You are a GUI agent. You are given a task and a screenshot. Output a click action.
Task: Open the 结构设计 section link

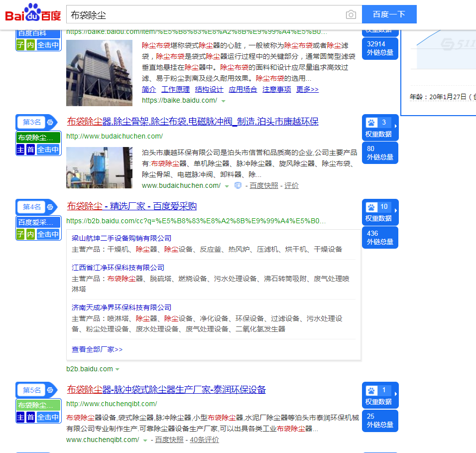point(209,89)
